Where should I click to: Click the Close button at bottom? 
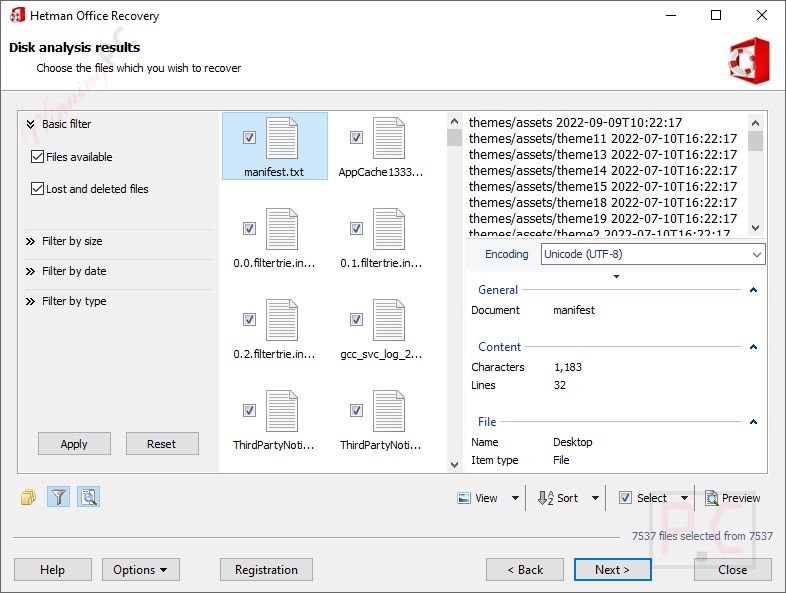click(x=732, y=569)
